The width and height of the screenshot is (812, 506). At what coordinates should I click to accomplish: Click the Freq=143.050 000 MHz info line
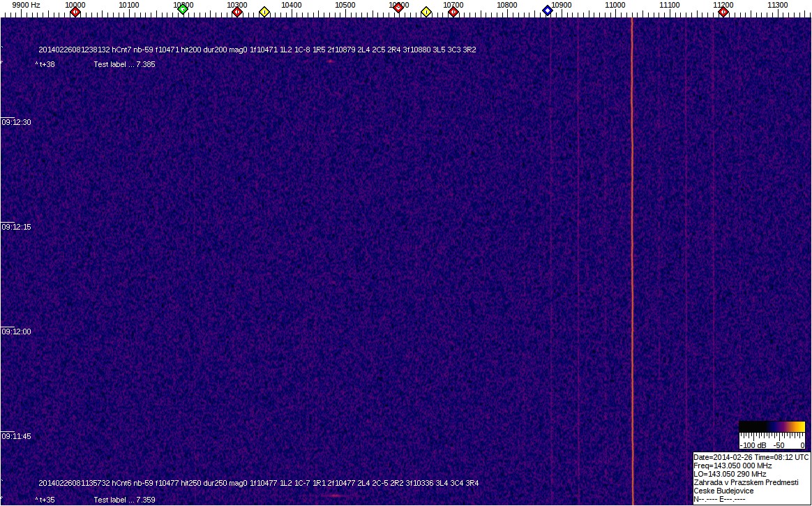(732, 466)
